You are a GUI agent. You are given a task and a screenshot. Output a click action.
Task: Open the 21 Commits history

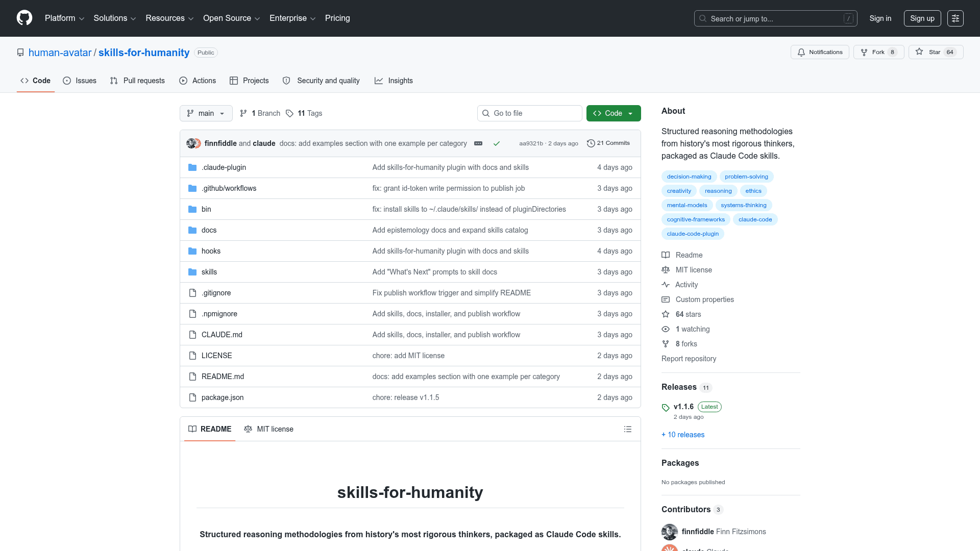coord(608,143)
